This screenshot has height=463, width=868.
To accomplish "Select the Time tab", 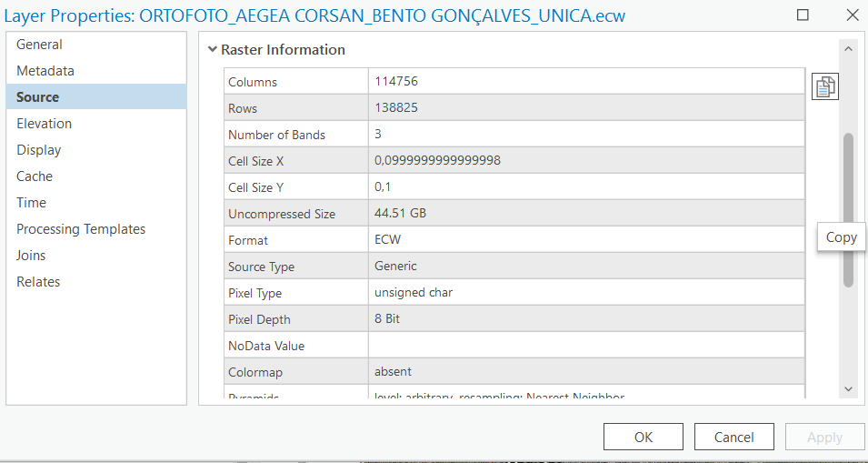I will 31,203.
